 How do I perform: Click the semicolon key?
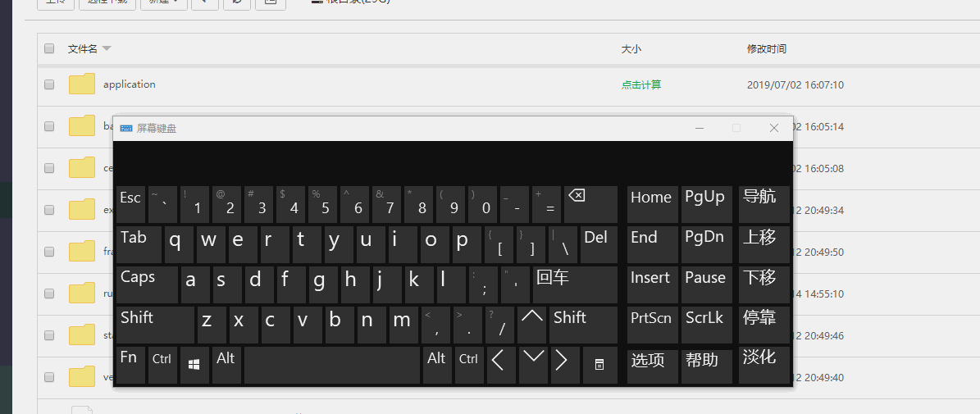click(483, 284)
